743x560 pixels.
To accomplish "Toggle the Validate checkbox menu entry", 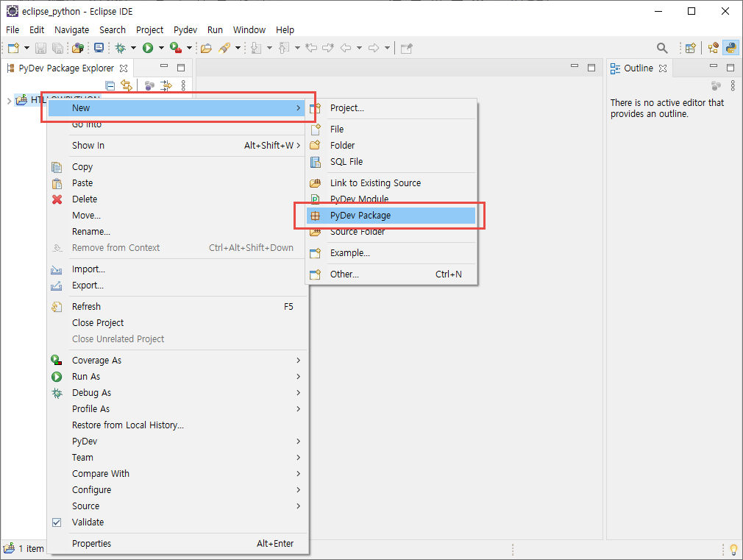I will (178, 522).
